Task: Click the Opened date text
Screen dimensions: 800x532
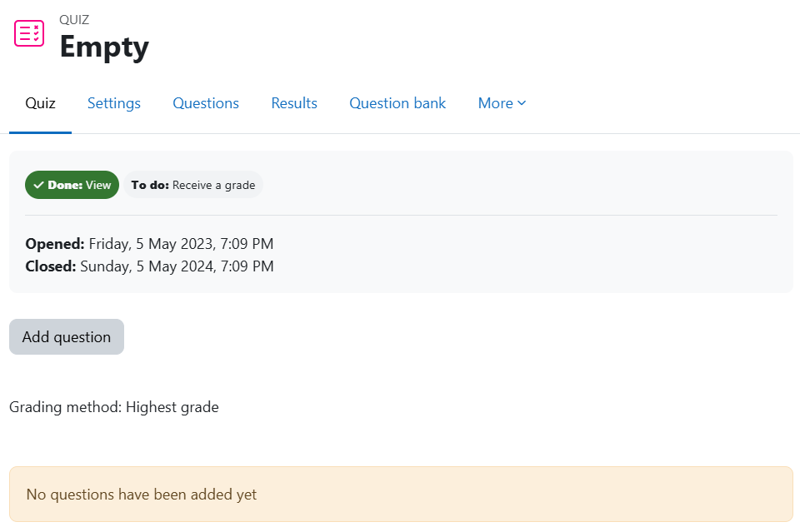Action: (149, 244)
